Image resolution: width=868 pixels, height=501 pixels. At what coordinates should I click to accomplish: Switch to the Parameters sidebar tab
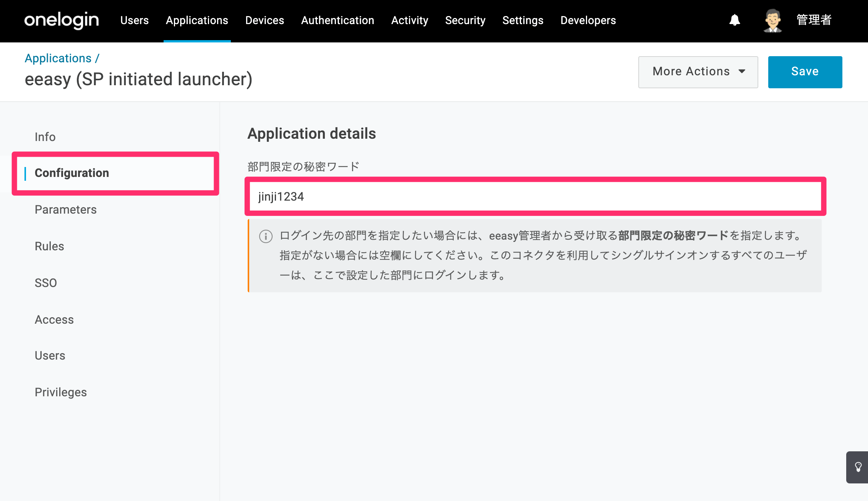pos(66,209)
